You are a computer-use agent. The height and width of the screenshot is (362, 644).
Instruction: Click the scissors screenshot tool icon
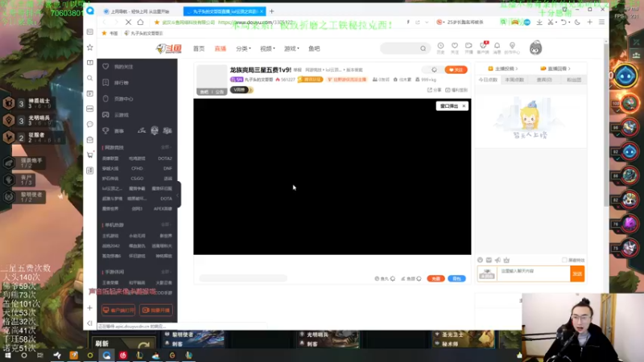coord(551,23)
